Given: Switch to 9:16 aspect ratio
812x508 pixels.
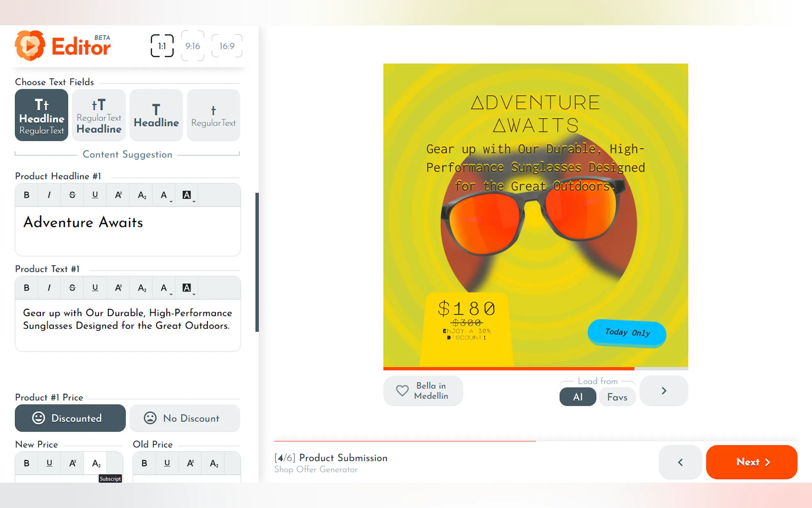Looking at the screenshot, I should point(193,46).
